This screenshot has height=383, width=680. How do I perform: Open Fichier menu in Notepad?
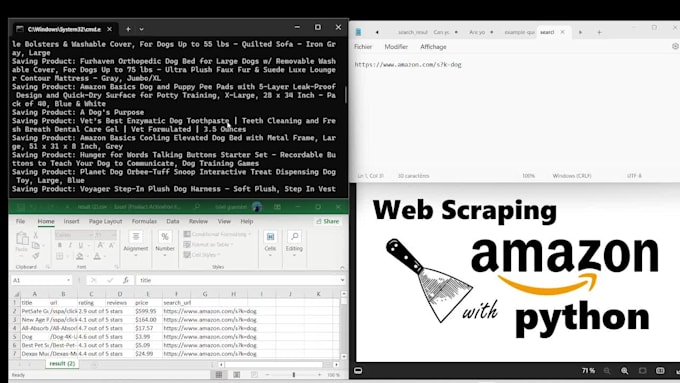coord(363,46)
